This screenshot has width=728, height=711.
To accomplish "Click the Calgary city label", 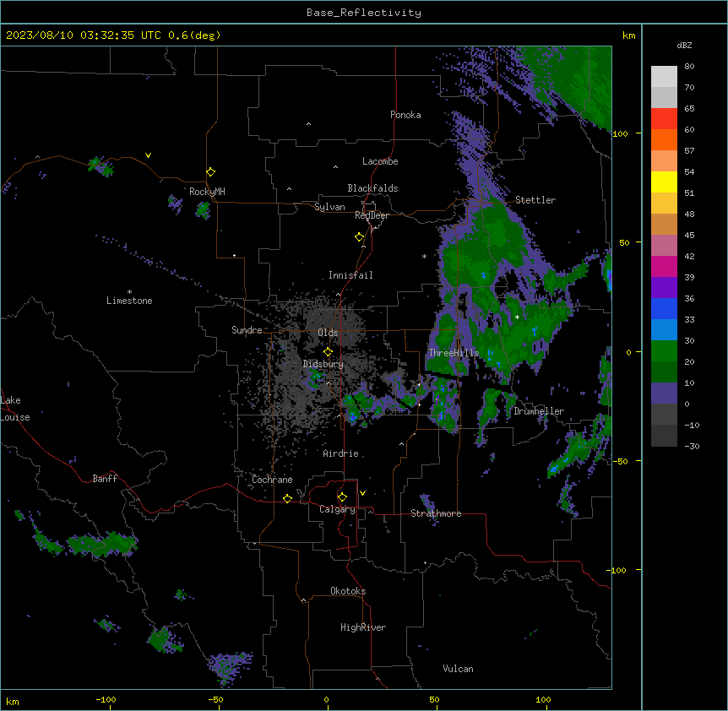I will coord(338,509).
